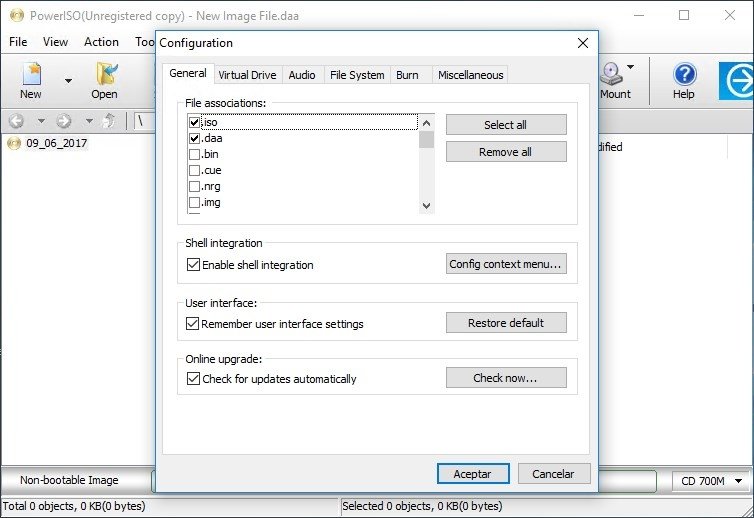The height and width of the screenshot is (518, 754).
Task: Toggle Enable shell integration checkbox
Action: [193, 265]
